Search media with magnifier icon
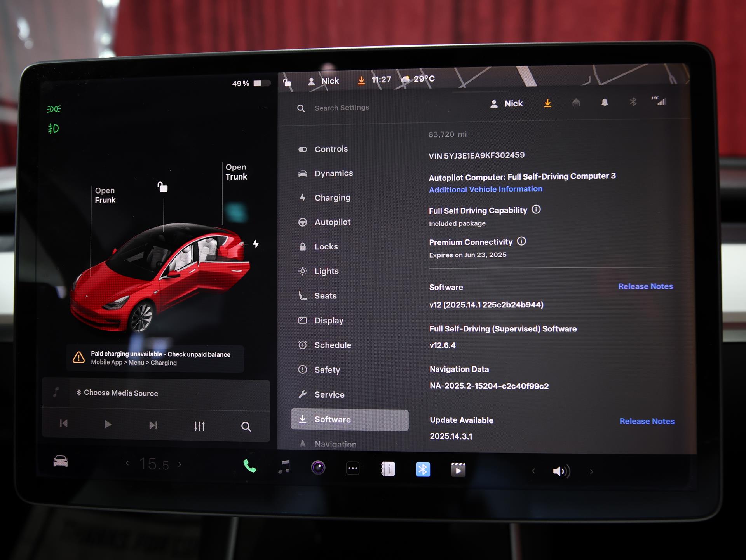The height and width of the screenshot is (560, 746). click(246, 427)
